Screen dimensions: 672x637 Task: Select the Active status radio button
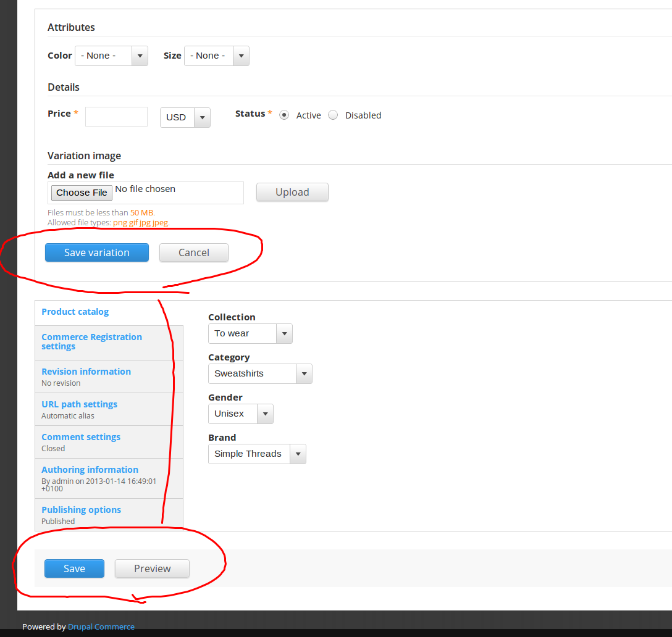click(x=284, y=115)
